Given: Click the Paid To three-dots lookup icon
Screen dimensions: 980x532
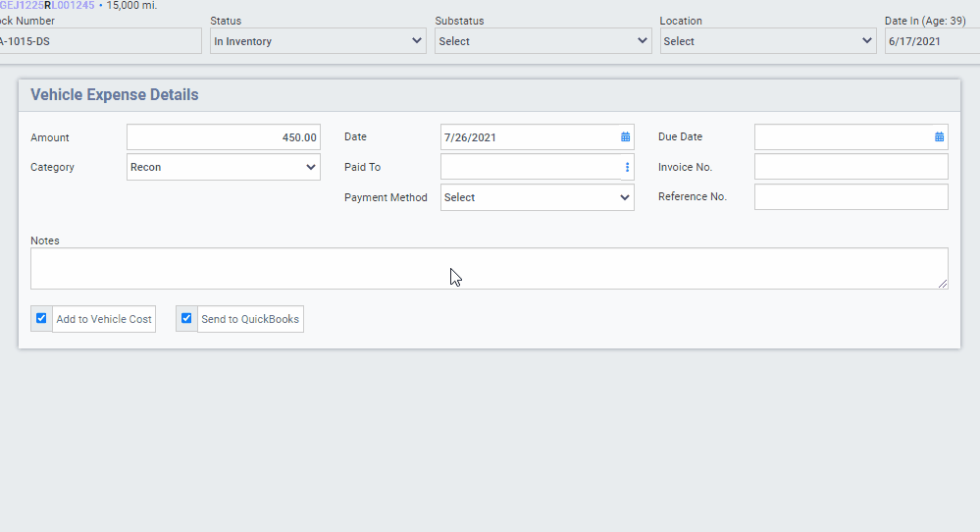Looking at the screenshot, I should point(627,167).
